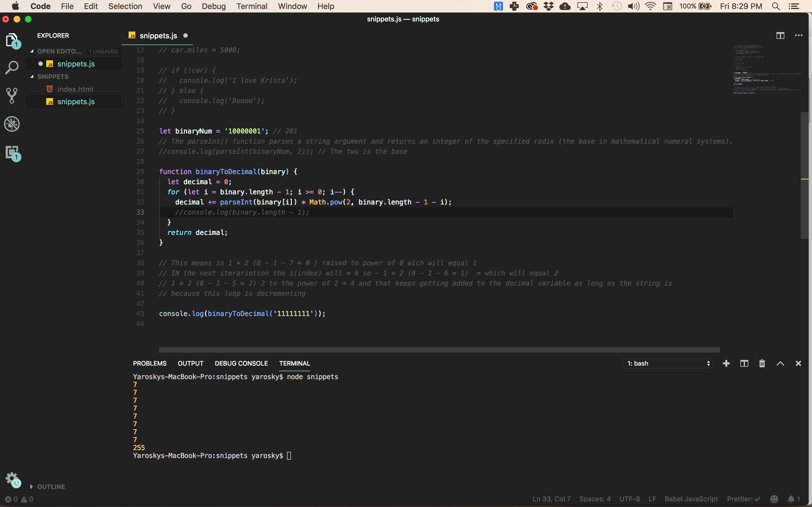Create a new terminal with plus icon

coord(726,363)
